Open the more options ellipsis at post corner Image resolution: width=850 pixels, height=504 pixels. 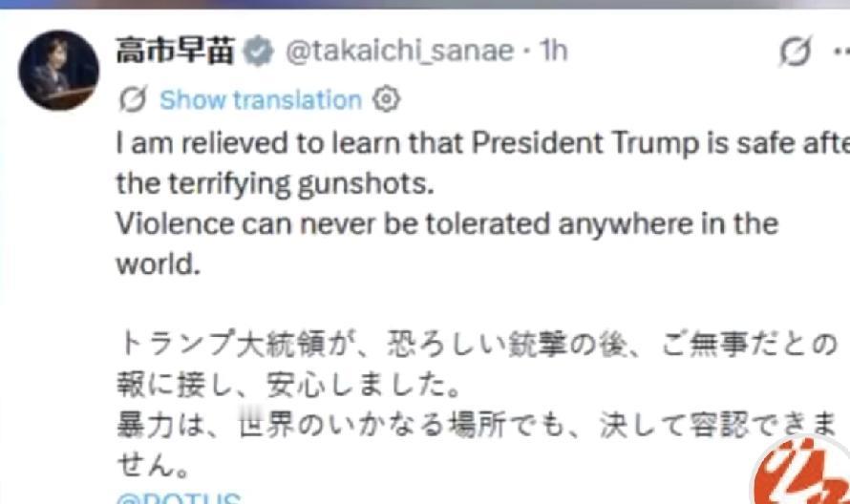tap(844, 52)
